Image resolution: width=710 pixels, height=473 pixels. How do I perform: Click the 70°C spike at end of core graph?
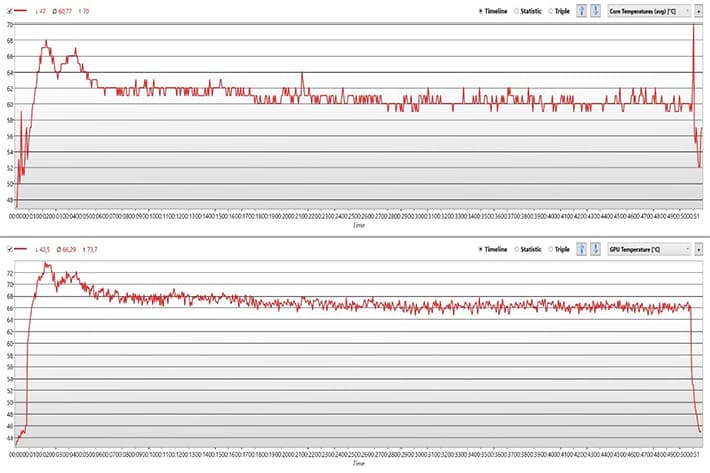[693, 25]
